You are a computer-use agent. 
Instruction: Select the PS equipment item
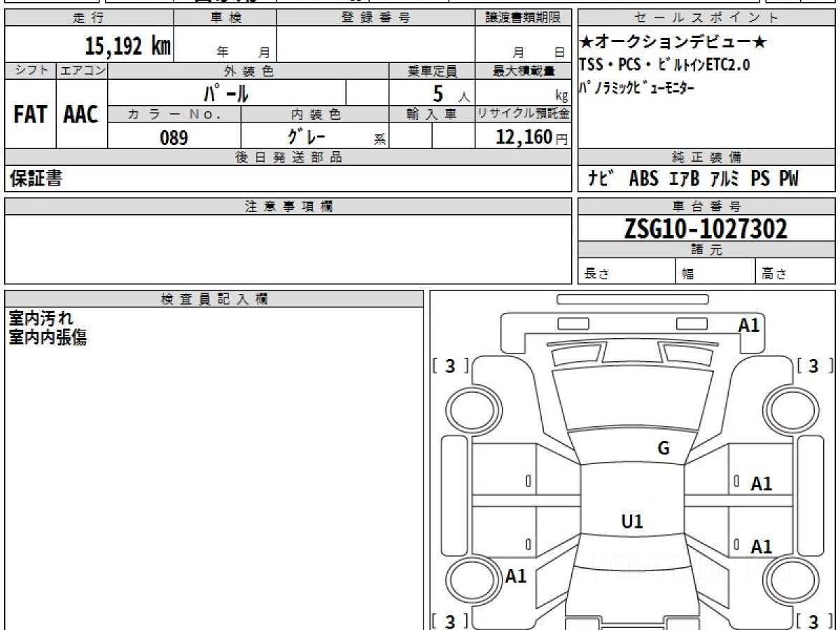point(759,178)
